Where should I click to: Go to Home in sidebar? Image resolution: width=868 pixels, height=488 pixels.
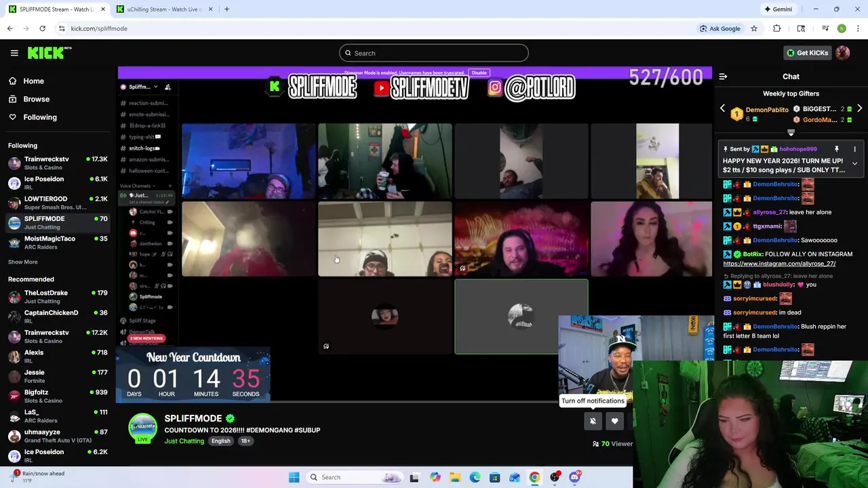33,81
